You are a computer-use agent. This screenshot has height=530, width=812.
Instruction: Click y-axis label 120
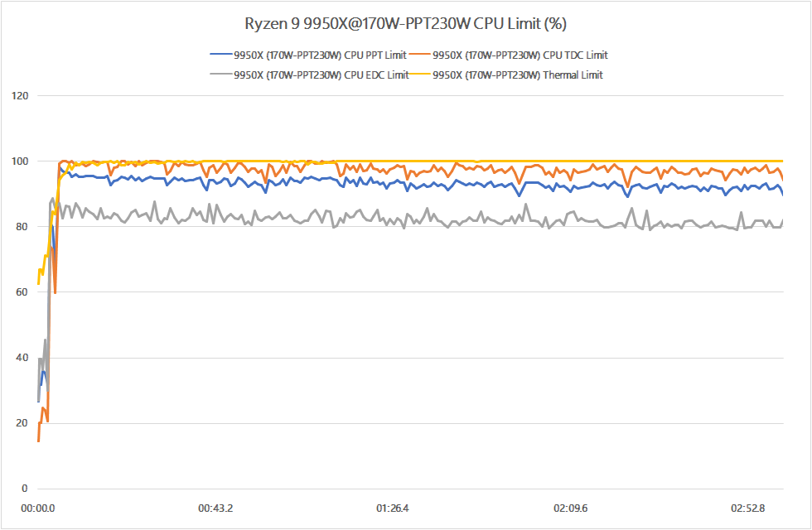pyautogui.click(x=20, y=96)
